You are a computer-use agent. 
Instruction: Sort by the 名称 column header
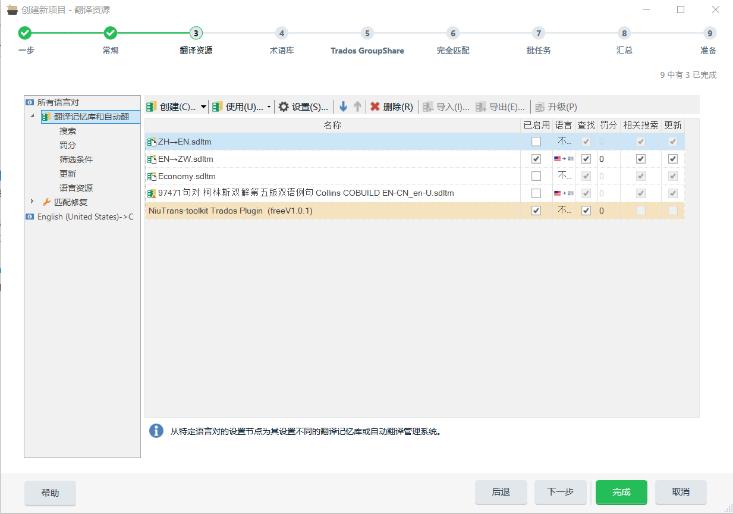332,125
